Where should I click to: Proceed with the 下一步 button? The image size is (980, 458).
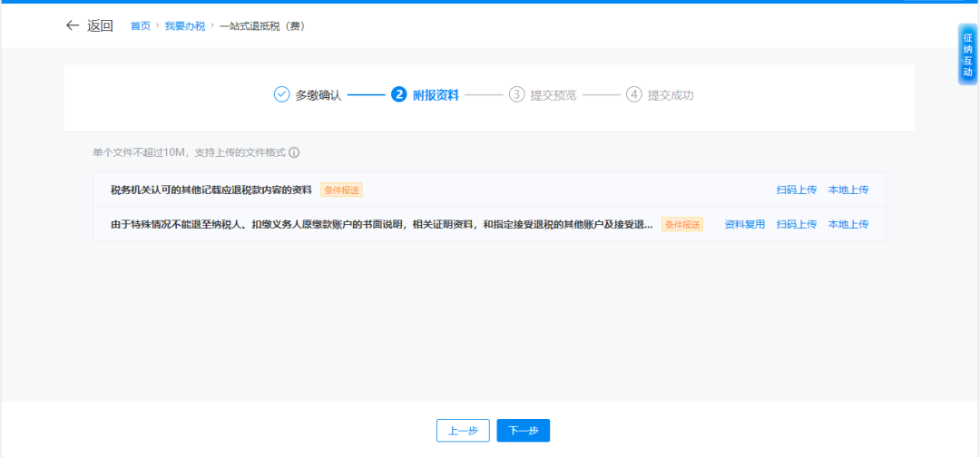[x=524, y=431]
